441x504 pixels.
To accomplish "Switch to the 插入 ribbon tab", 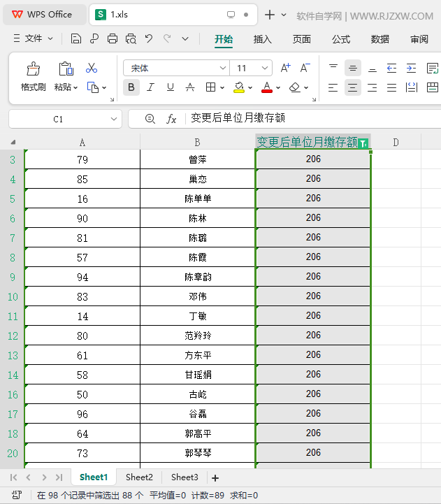I will [x=262, y=39].
